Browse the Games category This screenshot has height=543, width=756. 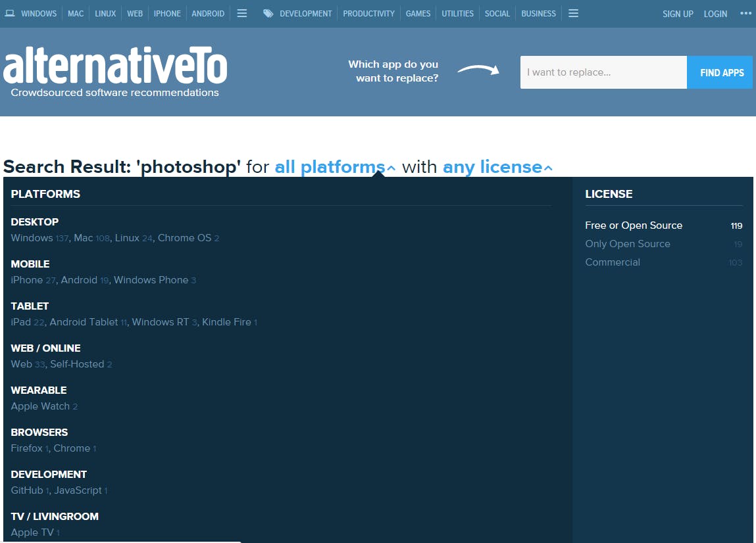pyautogui.click(x=418, y=14)
